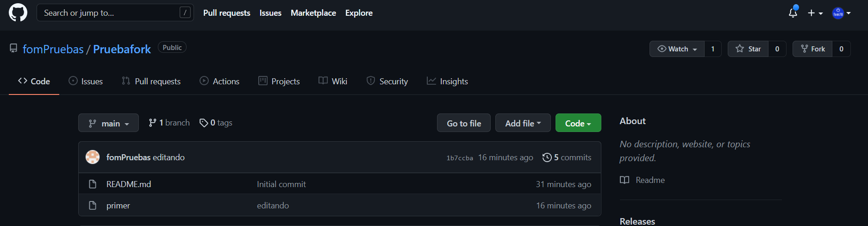
Task: Open Issues in the top navigation
Action: point(270,13)
